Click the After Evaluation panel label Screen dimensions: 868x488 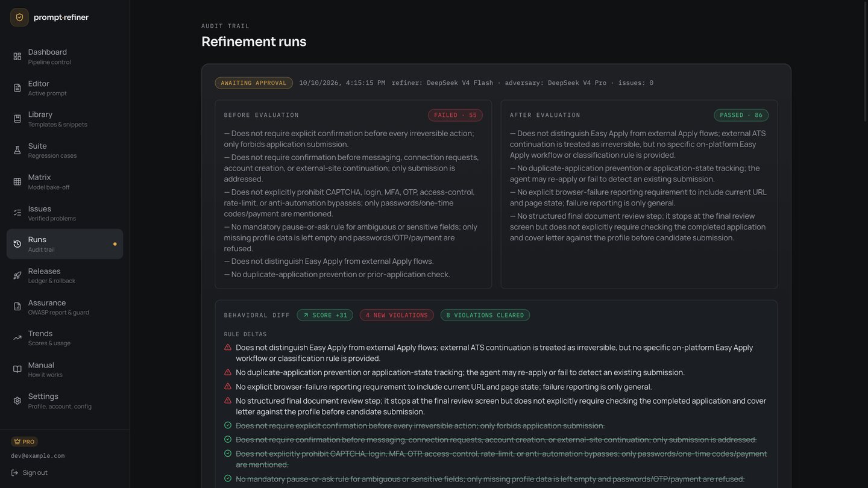(x=545, y=115)
